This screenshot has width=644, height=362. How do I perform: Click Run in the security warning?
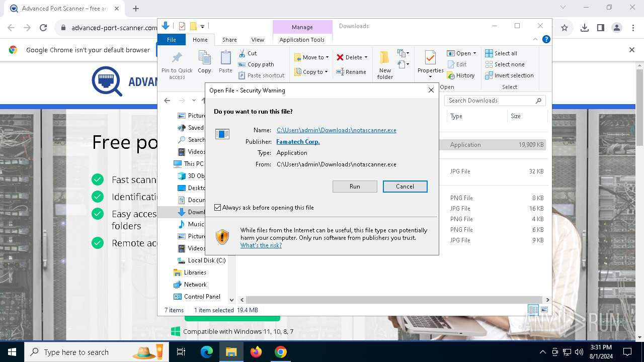(355, 187)
